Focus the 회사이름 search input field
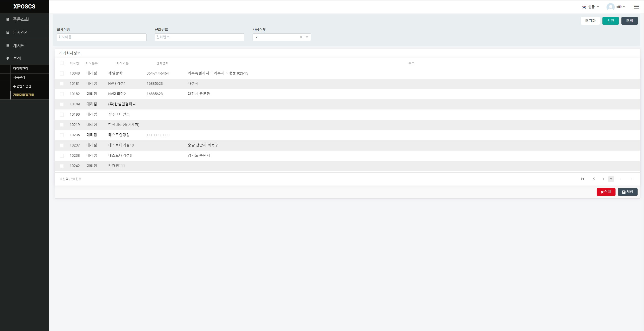The image size is (644, 331). click(101, 37)
